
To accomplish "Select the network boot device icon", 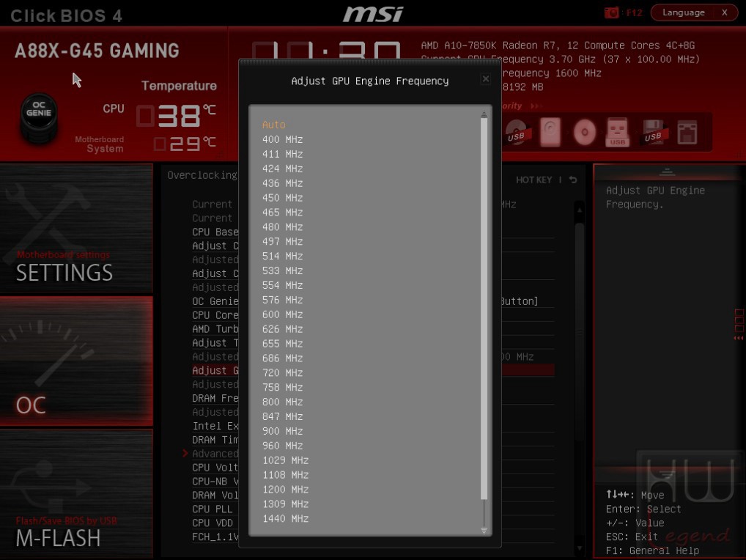I will [687, 132].
